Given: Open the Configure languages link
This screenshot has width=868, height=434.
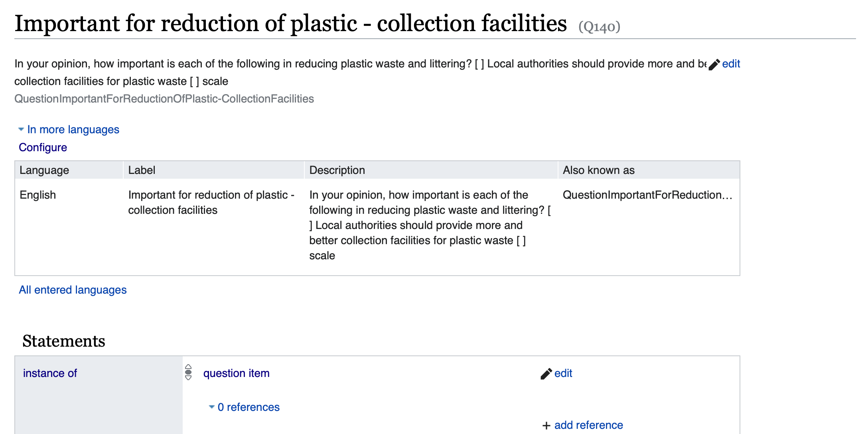Looking at the screenshot, I should click(43, 148).
